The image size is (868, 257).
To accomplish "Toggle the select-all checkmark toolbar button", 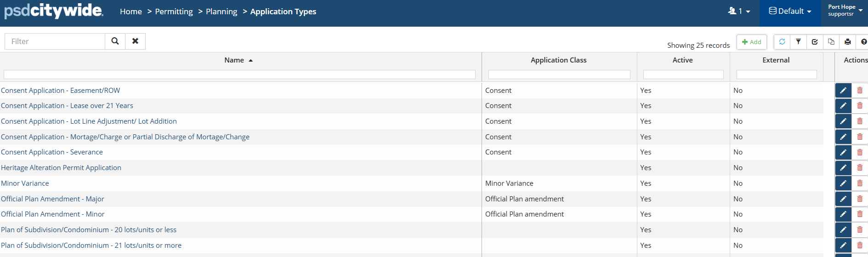I will (815, 42).
